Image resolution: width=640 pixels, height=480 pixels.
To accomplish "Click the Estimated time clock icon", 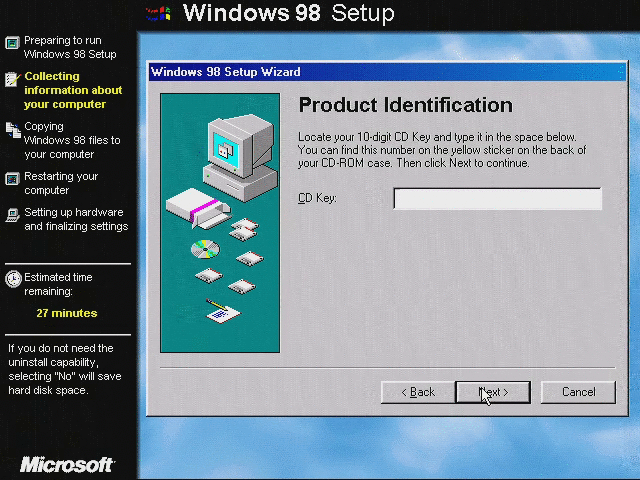I will 13,279.
